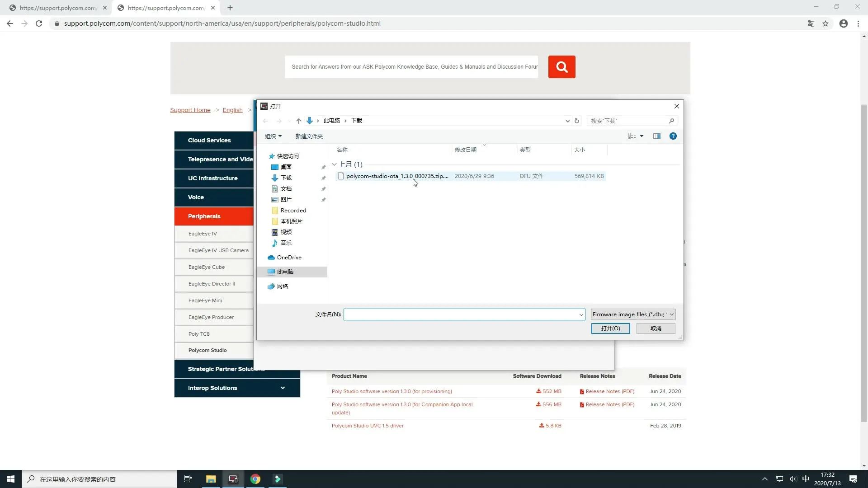Open the file dialog help icon
The width and height of the screenshot is (868, 488).
tap(673, 136)
